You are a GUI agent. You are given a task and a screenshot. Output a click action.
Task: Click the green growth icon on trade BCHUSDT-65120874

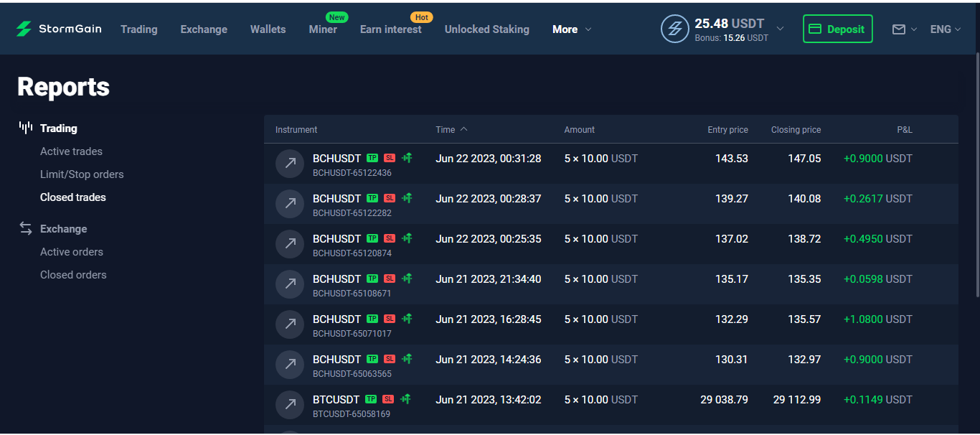[x=407, y=238]
